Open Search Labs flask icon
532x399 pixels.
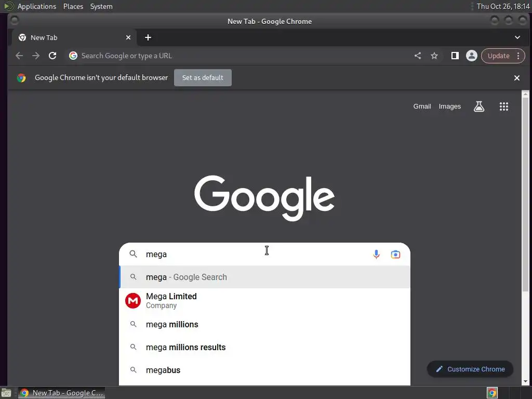coord(479,107)
